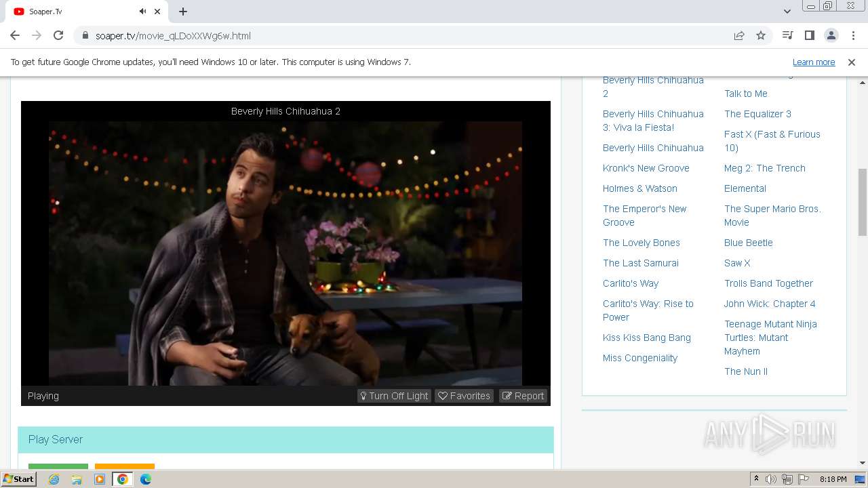
Task: Open Carlito's Way: Rise to Power link
Action: coord(648,310)
